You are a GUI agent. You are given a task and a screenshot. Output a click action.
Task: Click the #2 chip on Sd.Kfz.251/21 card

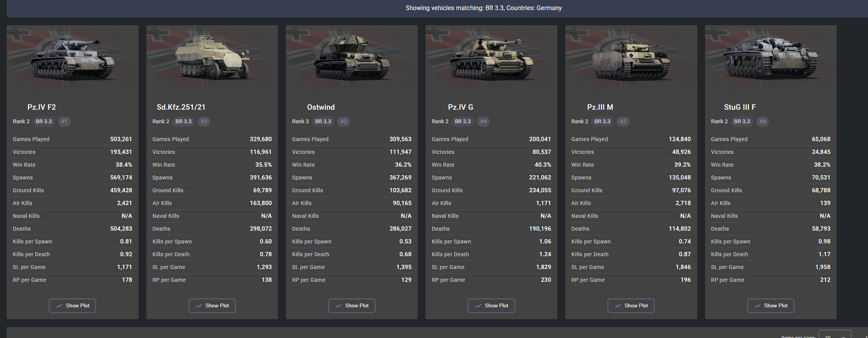(x=204, y=121)
